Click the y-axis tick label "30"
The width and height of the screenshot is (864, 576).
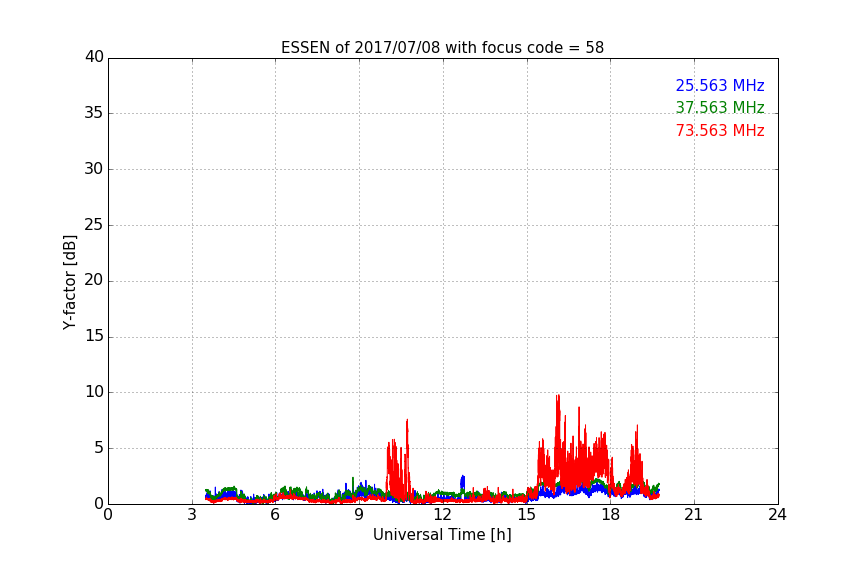pyautogui.click(x=94, y=169)
